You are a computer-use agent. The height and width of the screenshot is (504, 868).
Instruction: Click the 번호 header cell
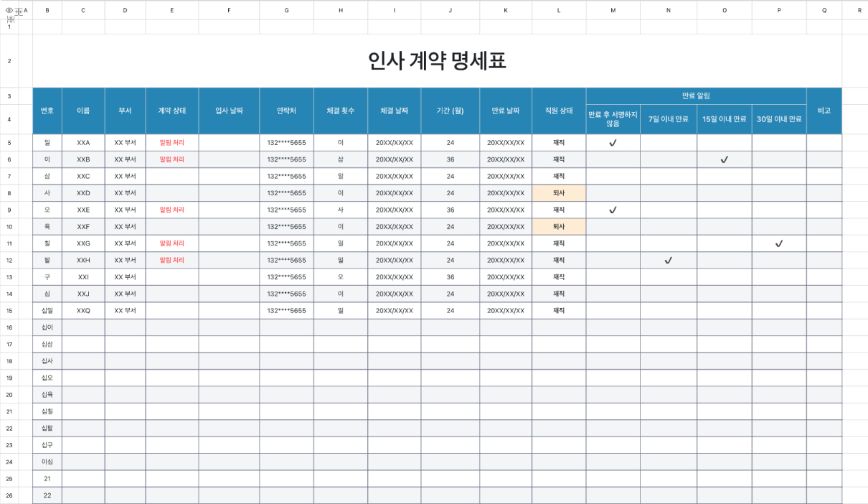pyautogui.click(x=47, y=111)
